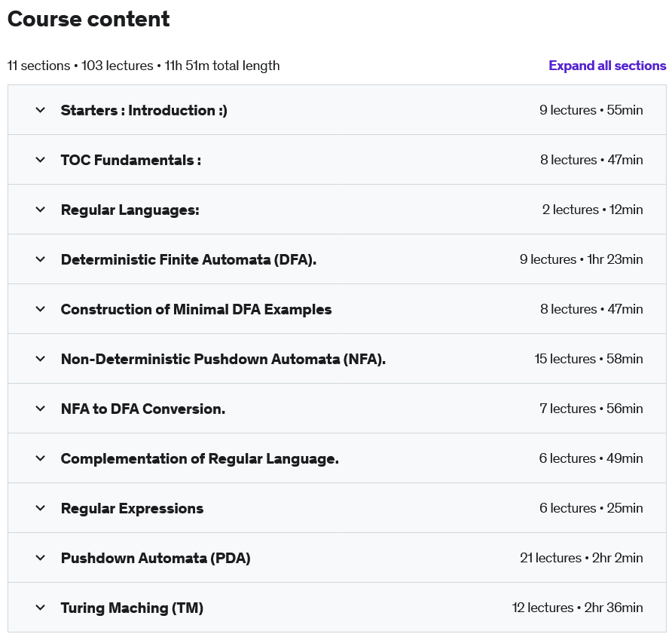Click '21 lectures • 2hr 2min' text
The image size is (672, 637).
click(x=582, y=558)
